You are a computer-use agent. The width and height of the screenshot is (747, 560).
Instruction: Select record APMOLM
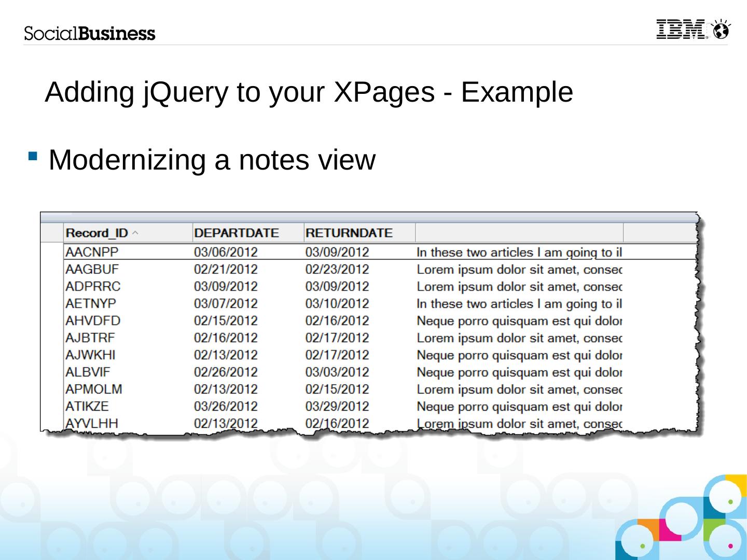coord(94,389)
